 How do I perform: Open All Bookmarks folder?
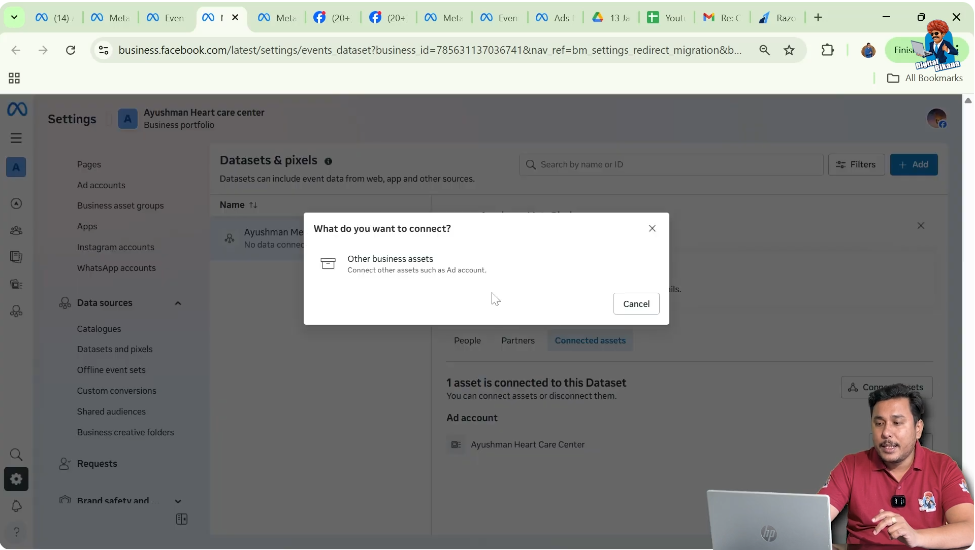click(925, 78)
